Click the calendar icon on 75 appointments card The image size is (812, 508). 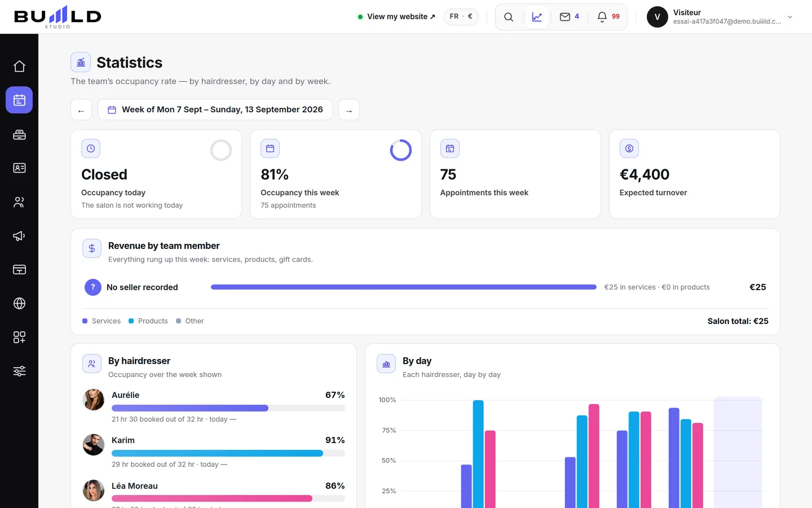pos(450,148)
